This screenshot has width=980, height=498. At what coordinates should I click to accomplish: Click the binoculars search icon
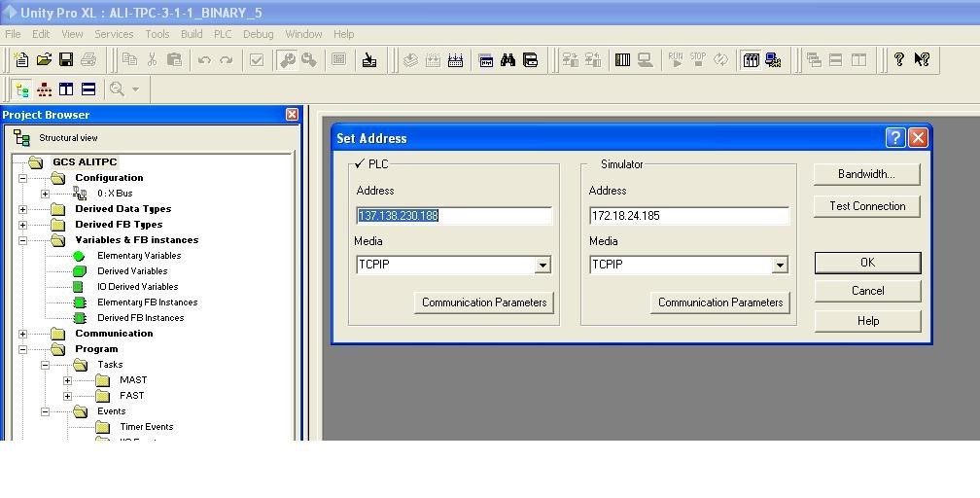tap(507, 60)
